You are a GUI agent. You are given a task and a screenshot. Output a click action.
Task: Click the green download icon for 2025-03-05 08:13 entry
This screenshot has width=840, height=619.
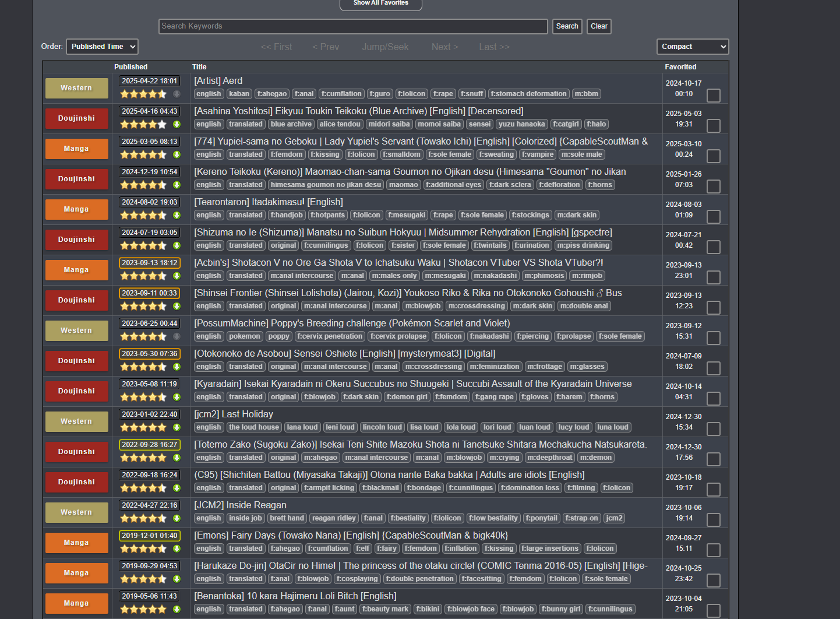click(177, 154)
